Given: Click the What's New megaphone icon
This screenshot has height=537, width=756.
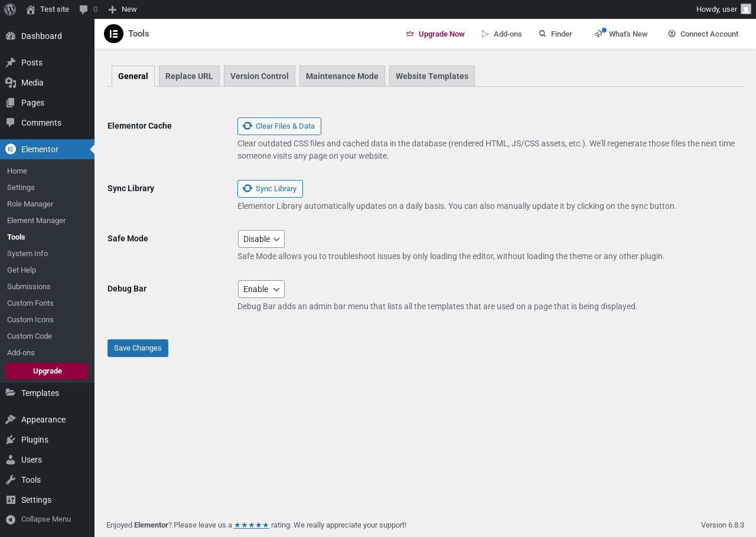Looking at the screenshot, I should coord(599,34).
